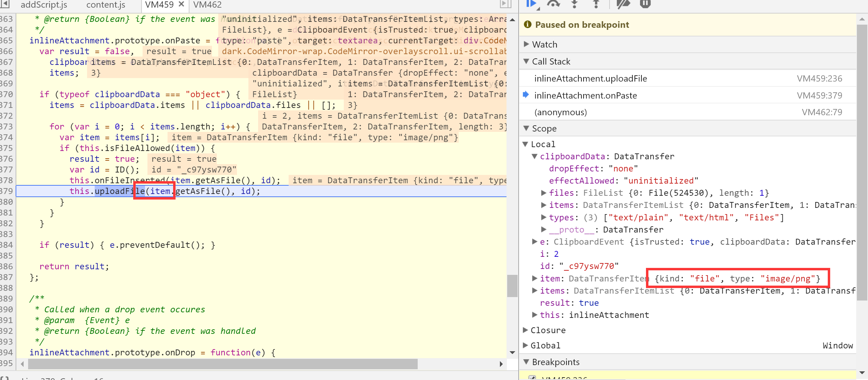Deactivate all breakpoints

[x=623, y=4]
